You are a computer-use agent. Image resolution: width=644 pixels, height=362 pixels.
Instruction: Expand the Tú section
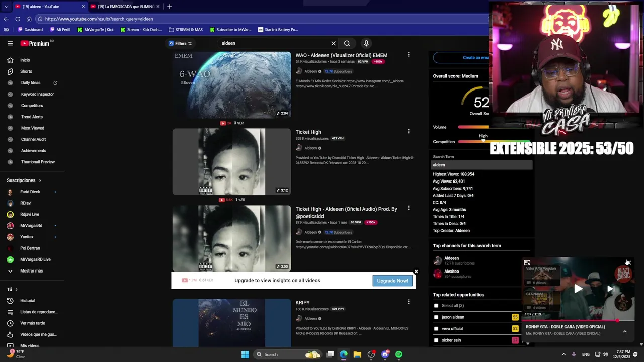(12, 289)
